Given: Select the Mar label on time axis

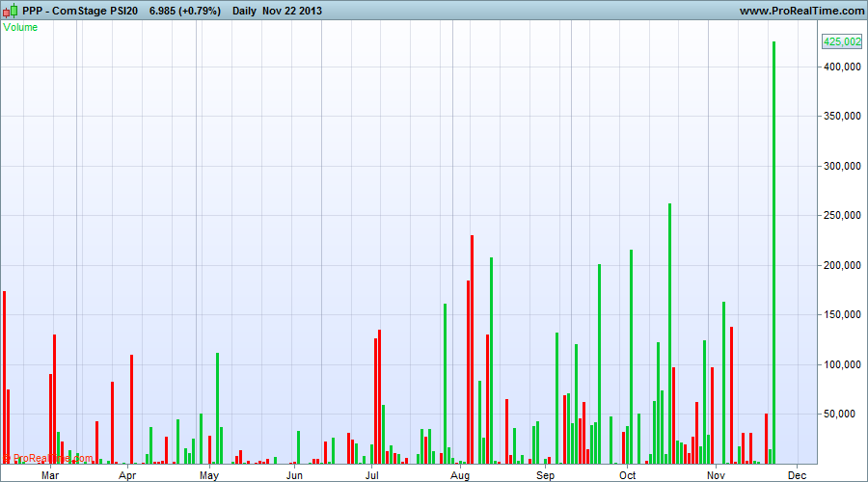Looking at the screenshot, I should point(50,475).
